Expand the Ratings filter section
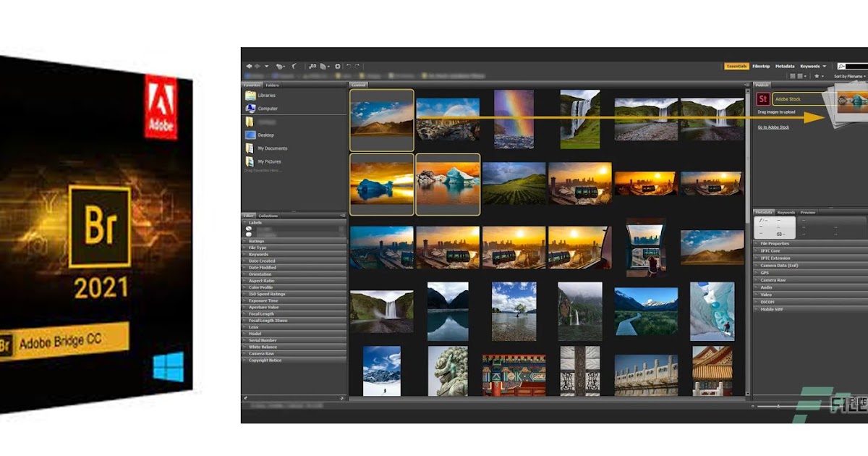 [294, 241]
